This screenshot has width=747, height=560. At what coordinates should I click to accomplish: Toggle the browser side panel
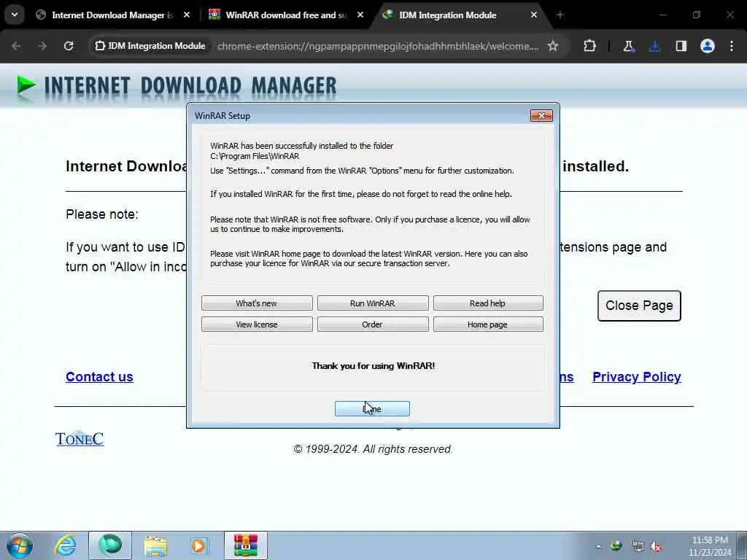681,46
